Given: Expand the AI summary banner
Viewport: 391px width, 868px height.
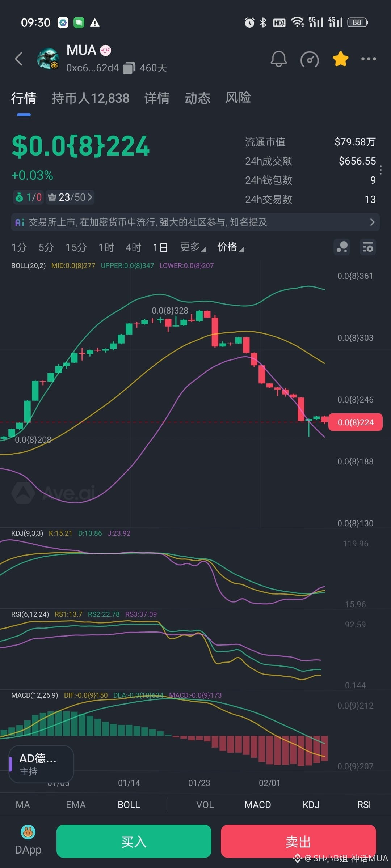Looking at the screenshot, I should point(195,222).
